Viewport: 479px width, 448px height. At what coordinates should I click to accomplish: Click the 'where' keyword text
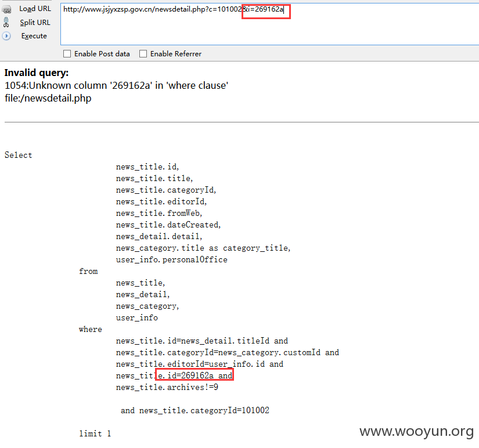(x=91, y=329)
